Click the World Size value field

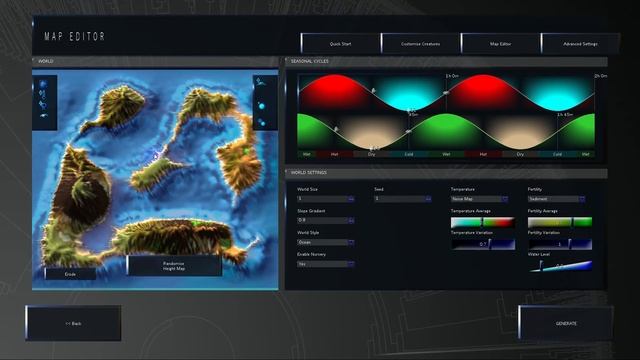tap(322, 199)
